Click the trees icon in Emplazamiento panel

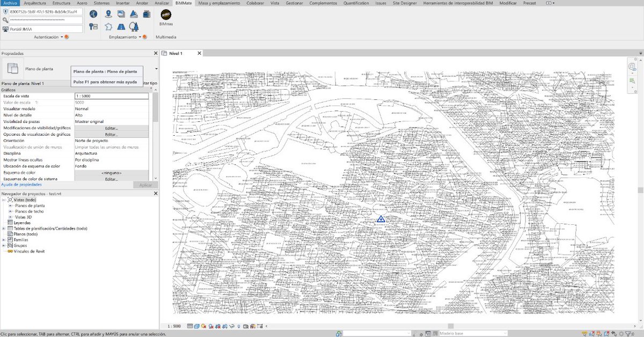pyautogui.click(x=134, y=26)
